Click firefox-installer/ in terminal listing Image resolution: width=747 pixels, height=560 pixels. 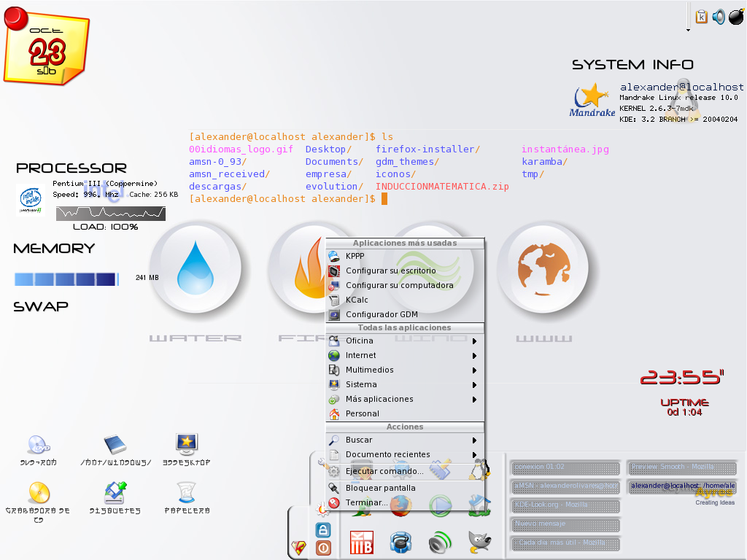[x=427, y=149]
